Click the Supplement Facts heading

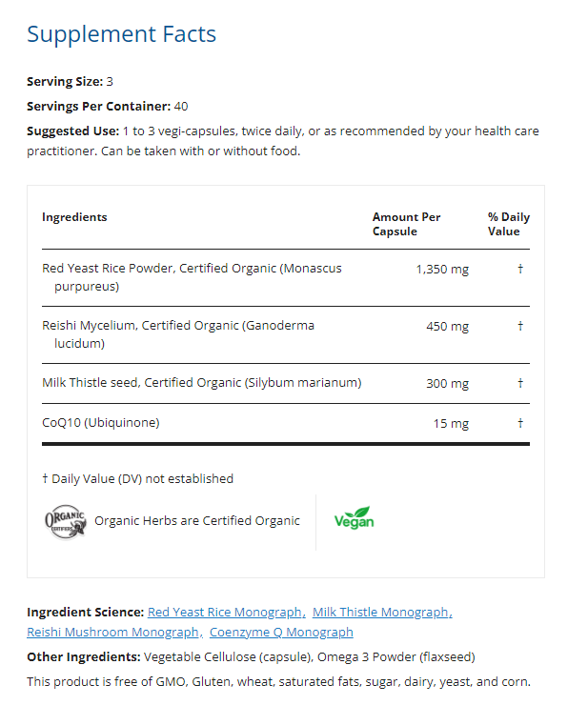(121, 34)
